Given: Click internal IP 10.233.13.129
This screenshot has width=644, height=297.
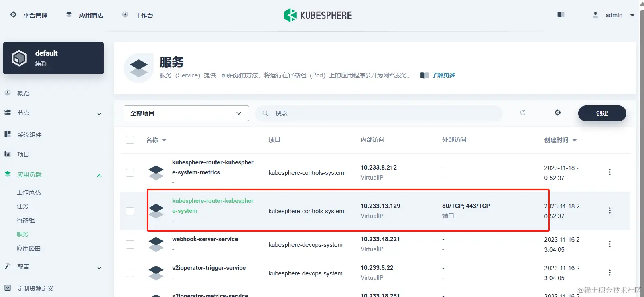Looking at the screenshot, I should tap(380, 206).
